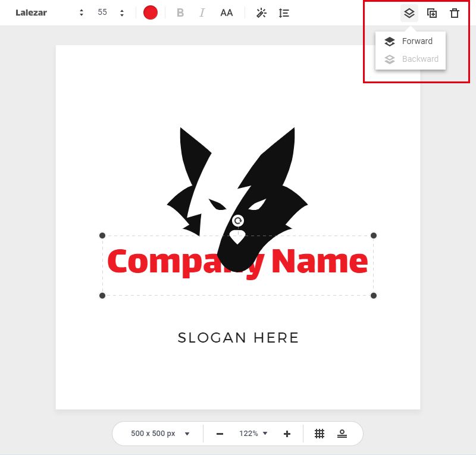Open the line spacing settings
476x455 pixels.
(284, 12)
